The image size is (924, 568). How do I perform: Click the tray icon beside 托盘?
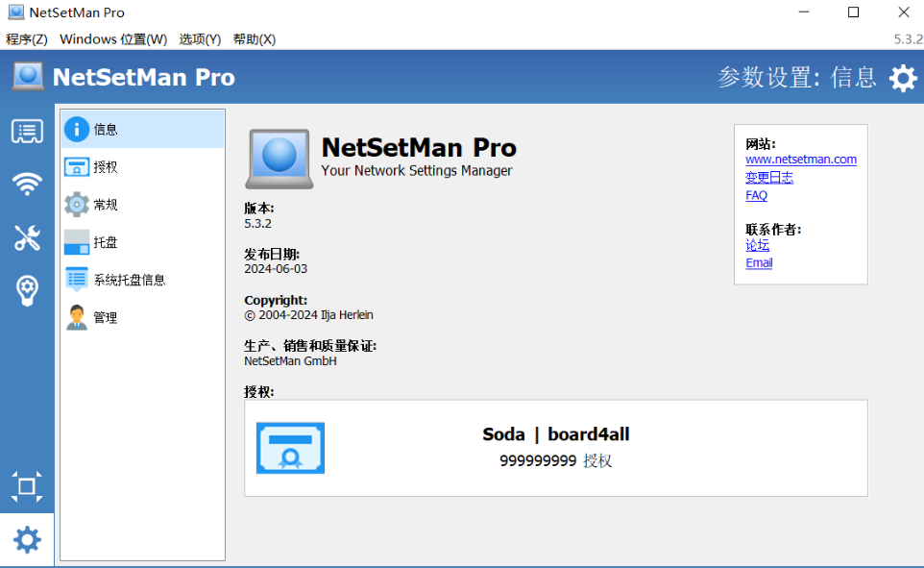click(x=77, y=242)
